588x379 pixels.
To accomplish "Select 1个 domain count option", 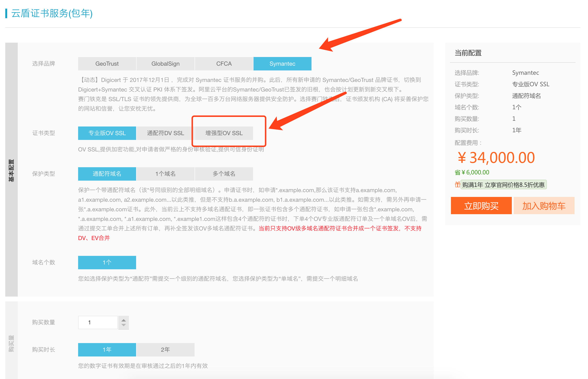I will (107, 262).
